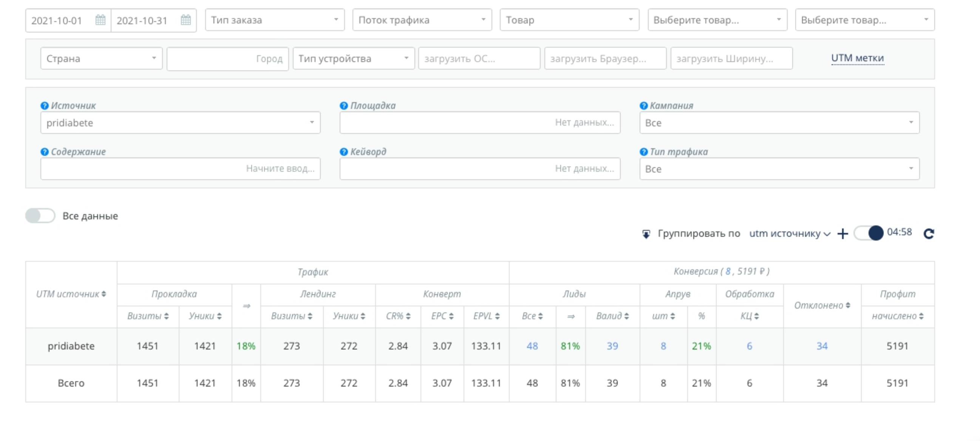Click help icon next to Тип трафика
This screenshot has height=441, width=980.
pos(643,152)
